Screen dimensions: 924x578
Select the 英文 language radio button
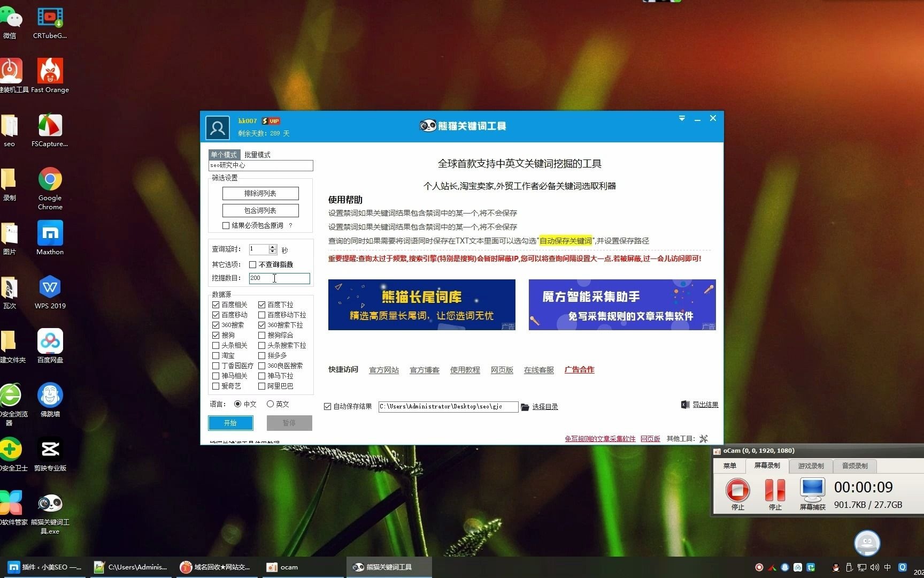tap(270, 404)
